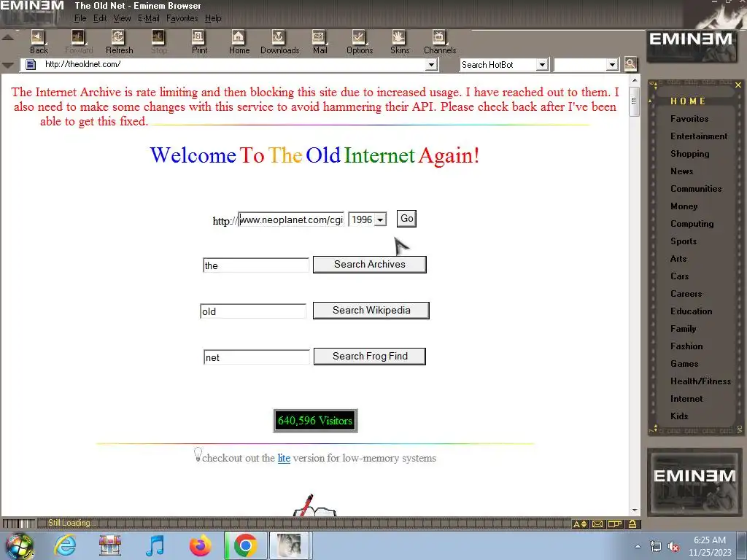The width and height of the screenshot is (747, 560).
Task: Click the Search Archives button
Action: (x=369, y=264)
